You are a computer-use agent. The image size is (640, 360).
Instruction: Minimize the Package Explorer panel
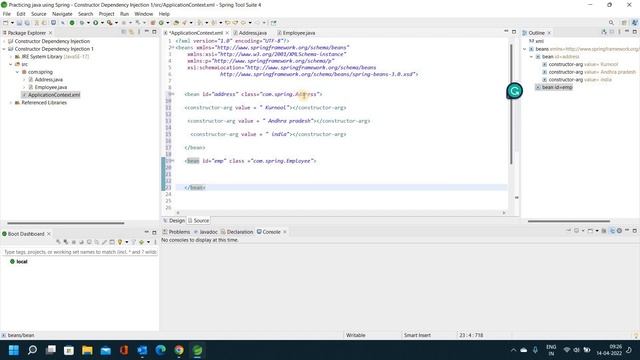pyautogui.click(x=147, y=32)
